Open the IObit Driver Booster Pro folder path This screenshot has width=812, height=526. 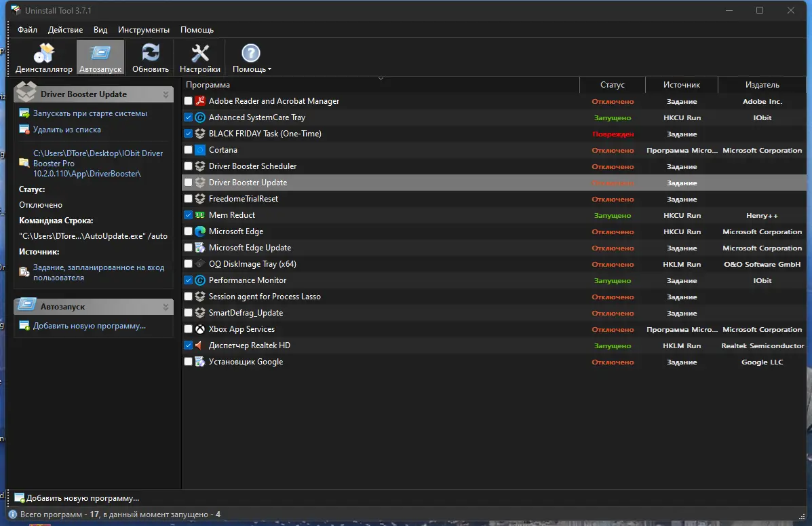tap(98, 164)
